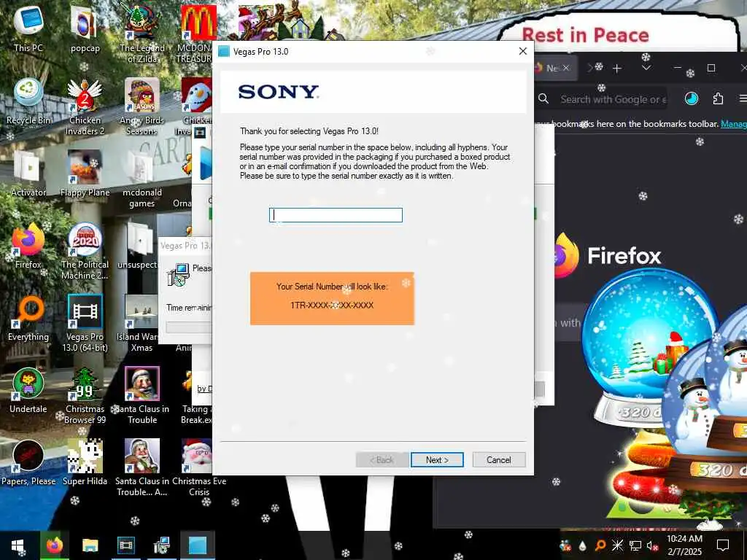This screenshot has width=747, height=560.
Task: Select Santa Claus in Trouble... A... icon
Action: click(x=142, y=467)
